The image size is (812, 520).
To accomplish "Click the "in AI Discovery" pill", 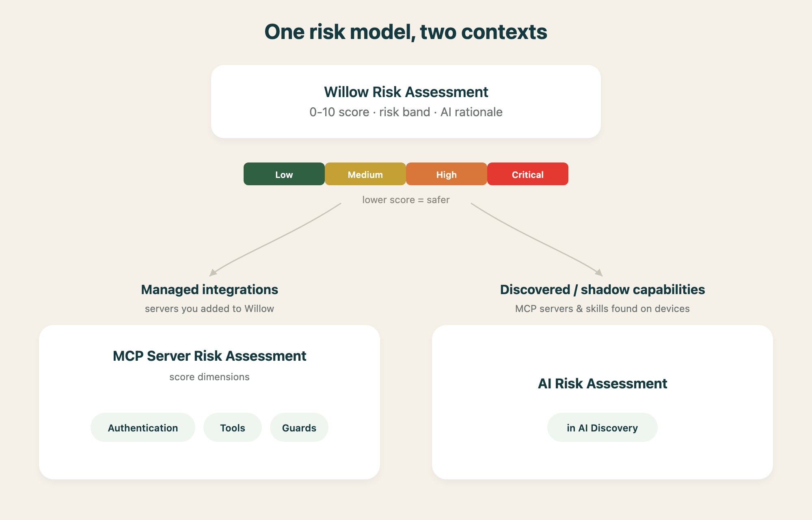I will [x=603, y=427].
